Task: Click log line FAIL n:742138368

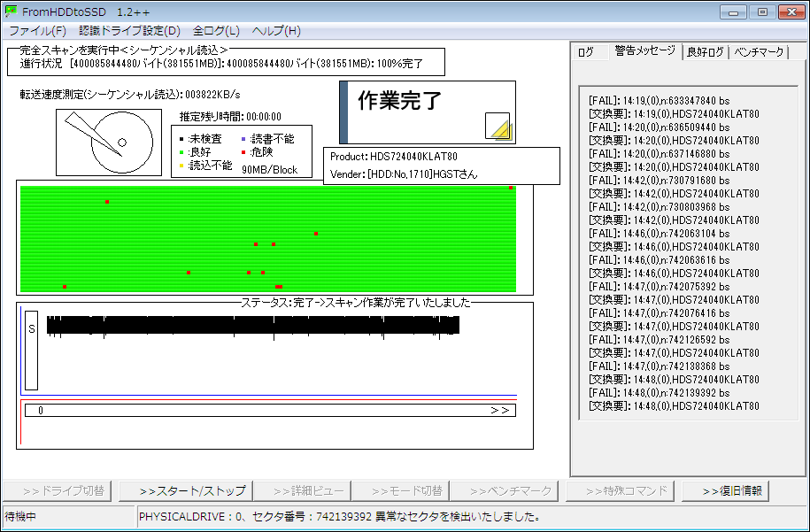Action: coord(660,366)
